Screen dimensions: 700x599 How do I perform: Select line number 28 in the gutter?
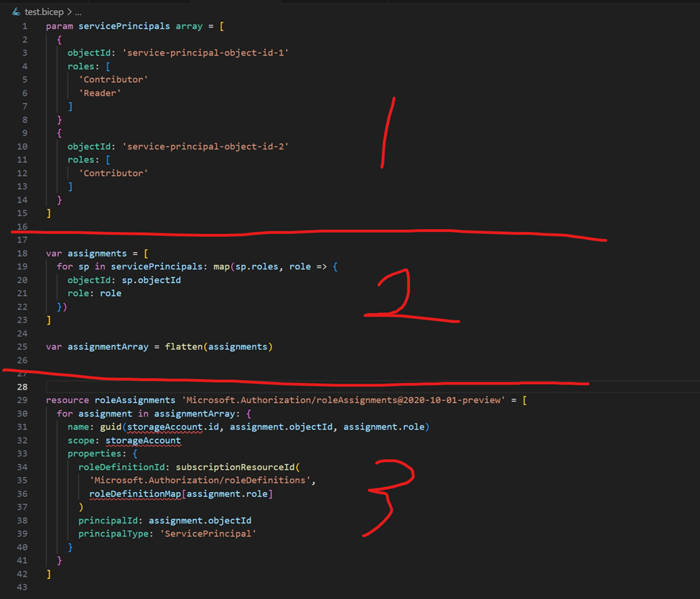(x=22, y=386)
